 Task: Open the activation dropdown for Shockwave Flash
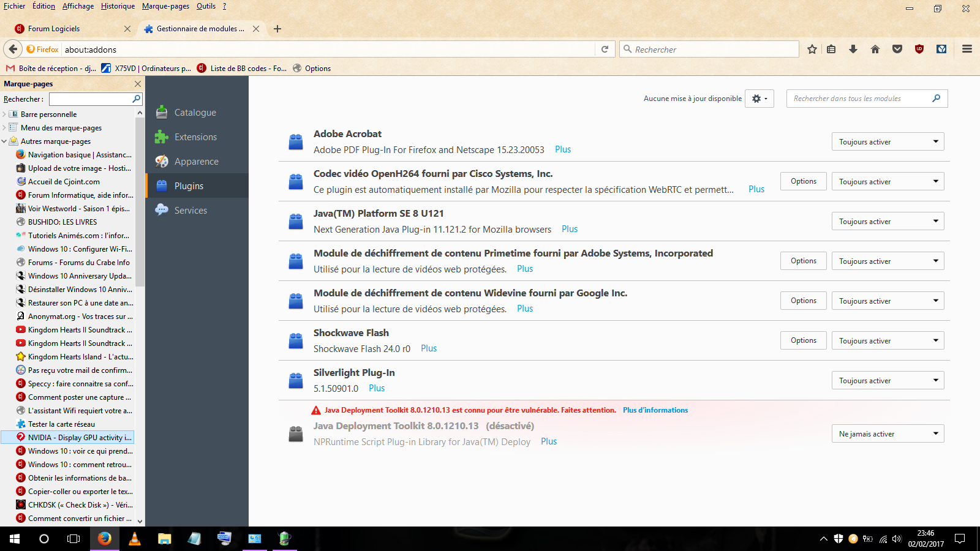888,341
